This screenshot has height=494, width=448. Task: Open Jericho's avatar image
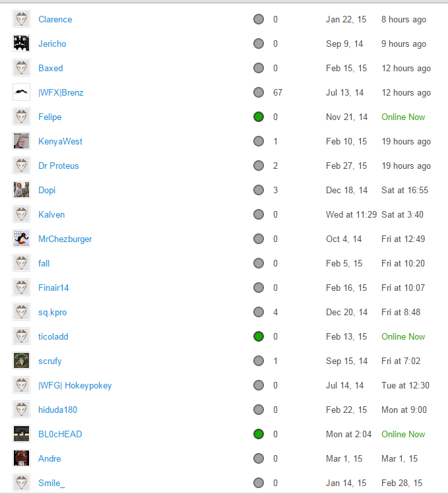pos(21,44)
